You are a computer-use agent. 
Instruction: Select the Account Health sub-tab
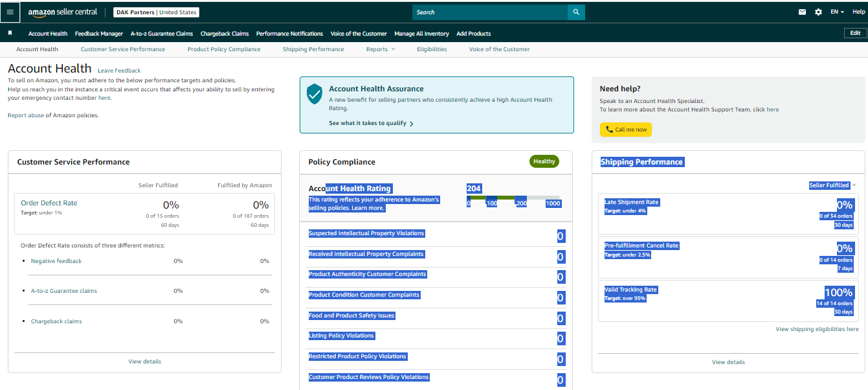tap(37, 49)
